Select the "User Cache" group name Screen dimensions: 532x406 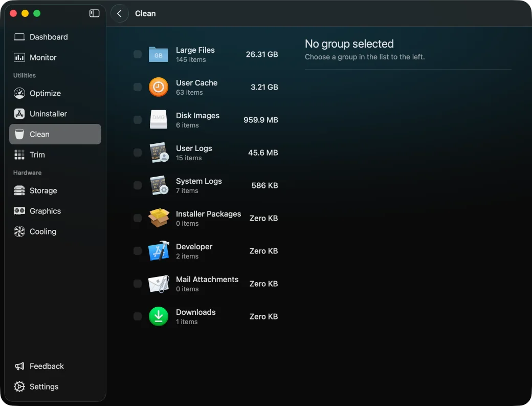tap(197, 83)
